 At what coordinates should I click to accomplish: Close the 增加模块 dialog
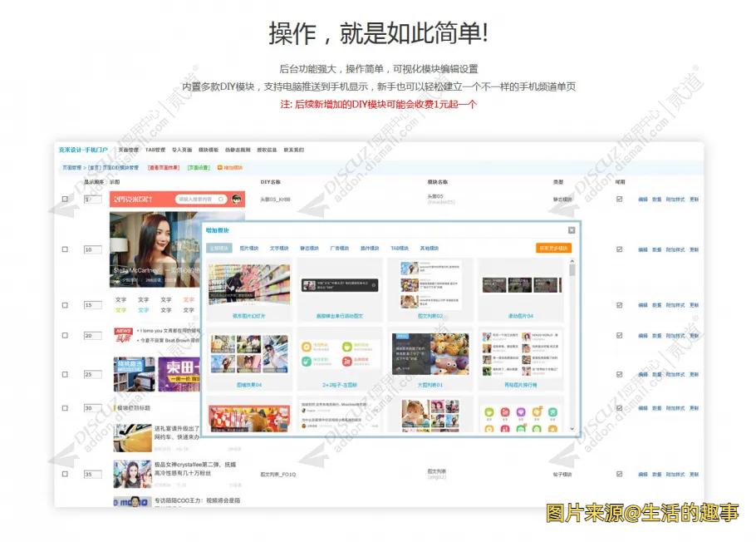click(x=572, y=229)
